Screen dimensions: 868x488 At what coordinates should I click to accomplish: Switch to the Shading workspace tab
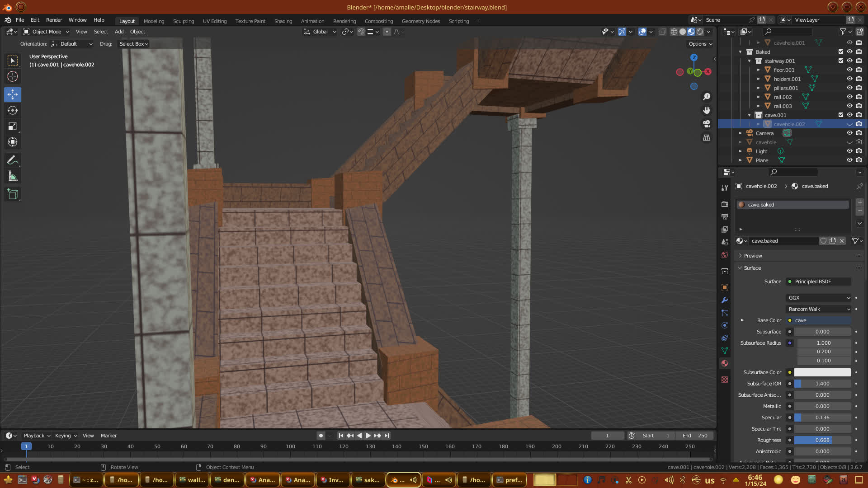283,21
